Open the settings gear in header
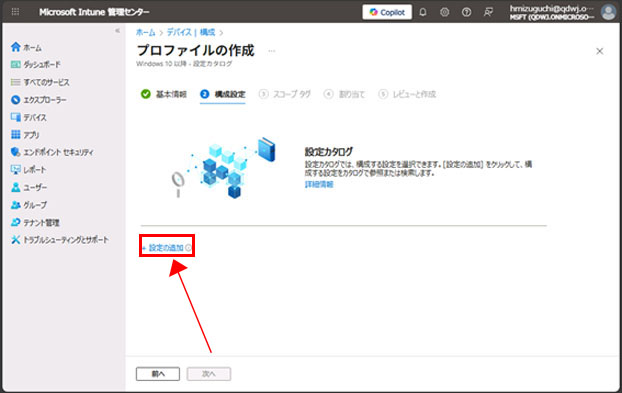622x393 pixels. coord(445,12)
